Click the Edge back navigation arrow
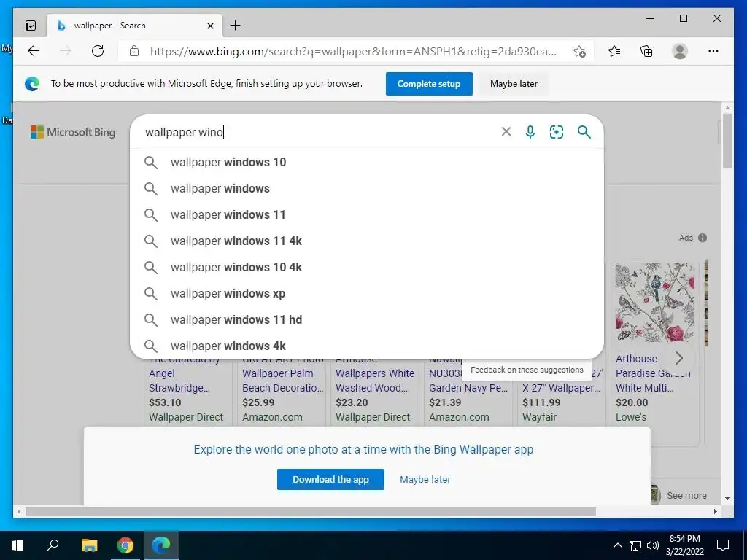 coord(34,51)
